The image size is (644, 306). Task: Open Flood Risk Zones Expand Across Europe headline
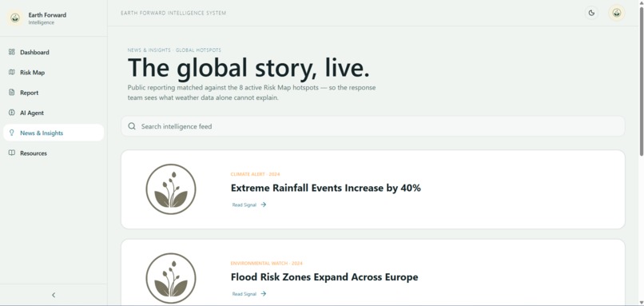324,277
